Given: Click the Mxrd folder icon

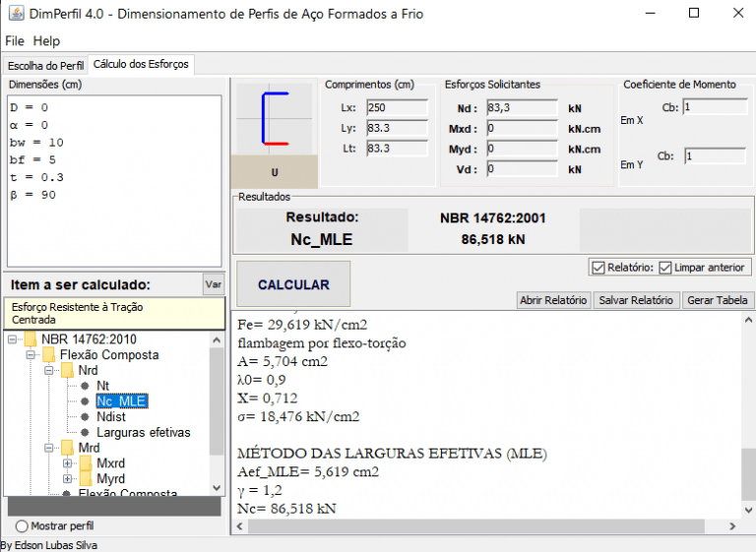Looking at the screenshot, I should [x=86, y=463].
